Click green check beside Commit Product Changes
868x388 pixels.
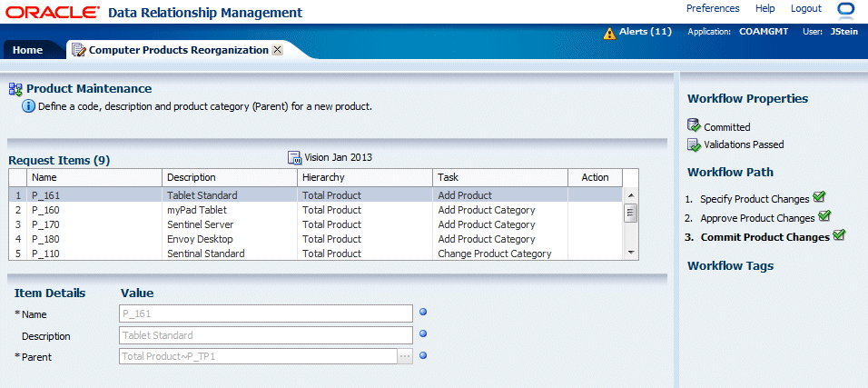point(838,235)
